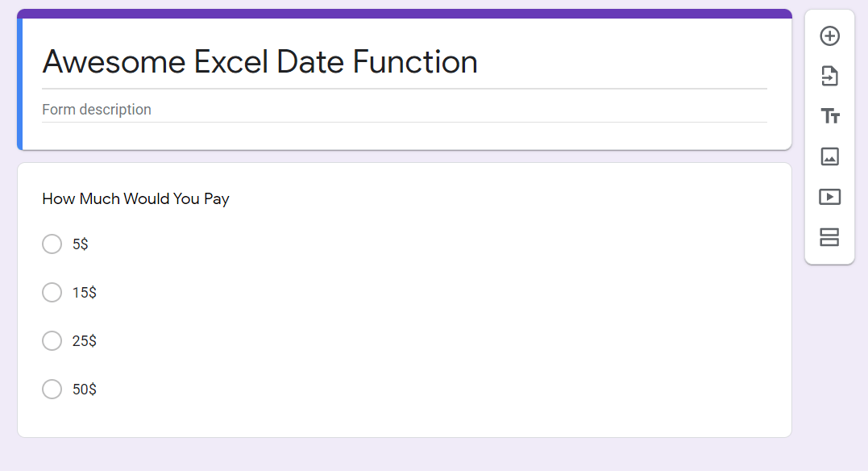Edit the form title Awesome Excel Date Function
The height and width of the screenshot is (471, 868).
[260, 62]
